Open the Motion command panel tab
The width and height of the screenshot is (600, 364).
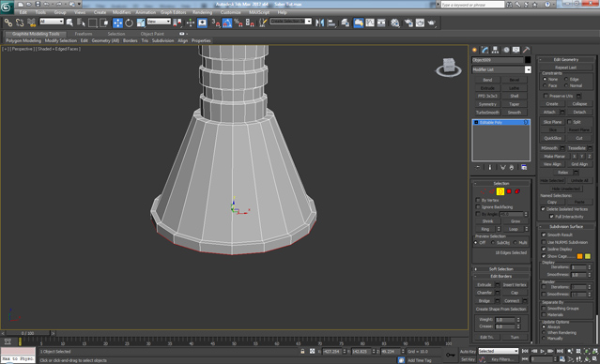click(506, 50)
